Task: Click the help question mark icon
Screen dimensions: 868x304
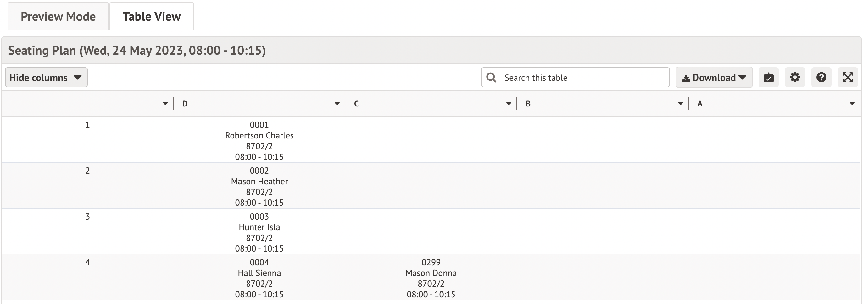Action: [x=821, y=78]
